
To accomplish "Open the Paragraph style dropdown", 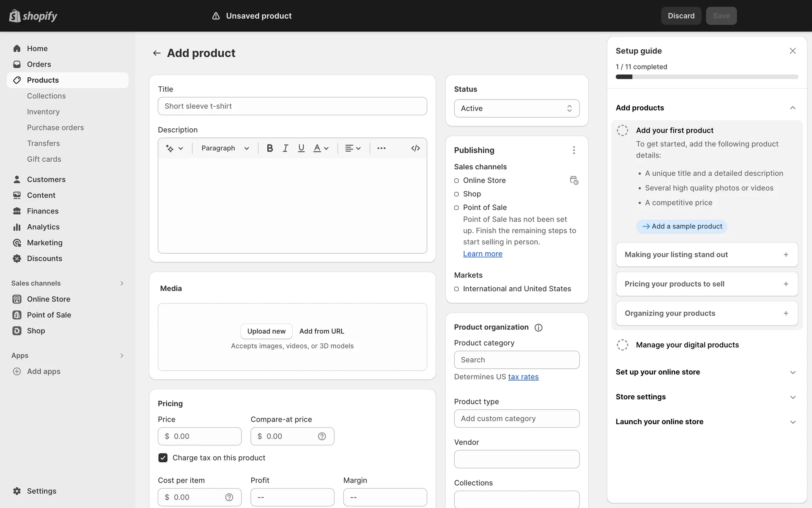I will [x=225, y=148].
